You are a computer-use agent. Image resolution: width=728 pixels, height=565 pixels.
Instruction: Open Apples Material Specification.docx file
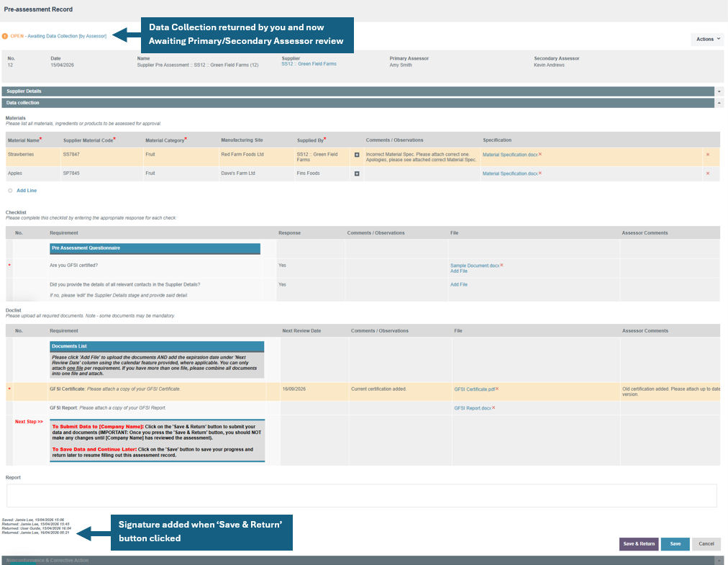[x=510, y=173]
